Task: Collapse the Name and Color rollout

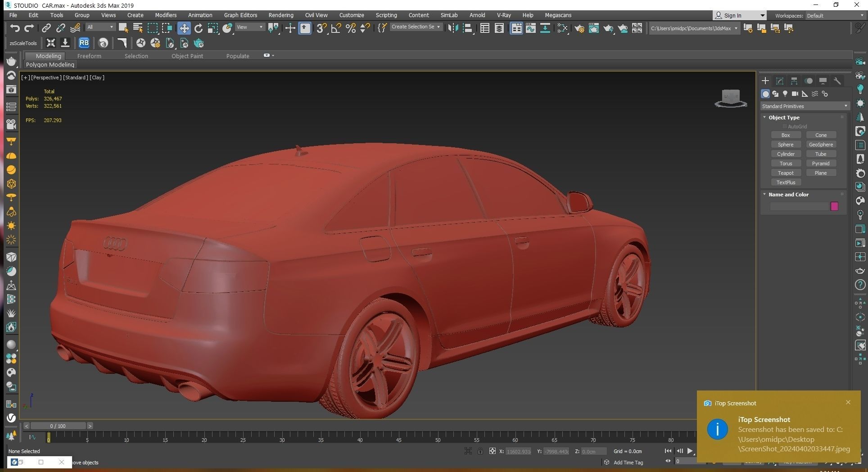Action: pyautogui.click(x=764, y=194)
